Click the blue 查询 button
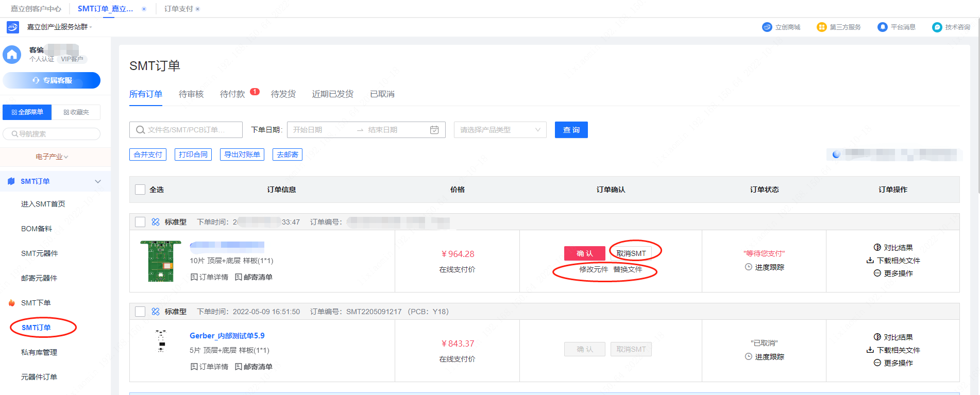The image size is (980, 395). (571, 130)
